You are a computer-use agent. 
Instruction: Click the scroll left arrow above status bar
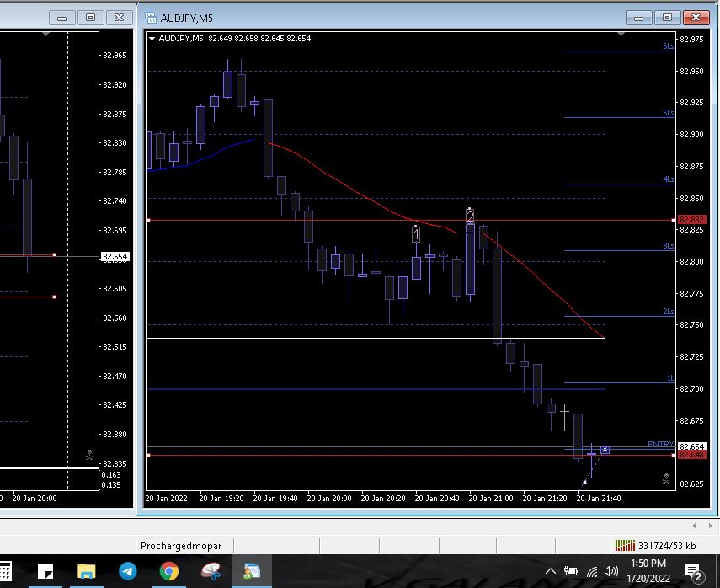click(694, 526)
